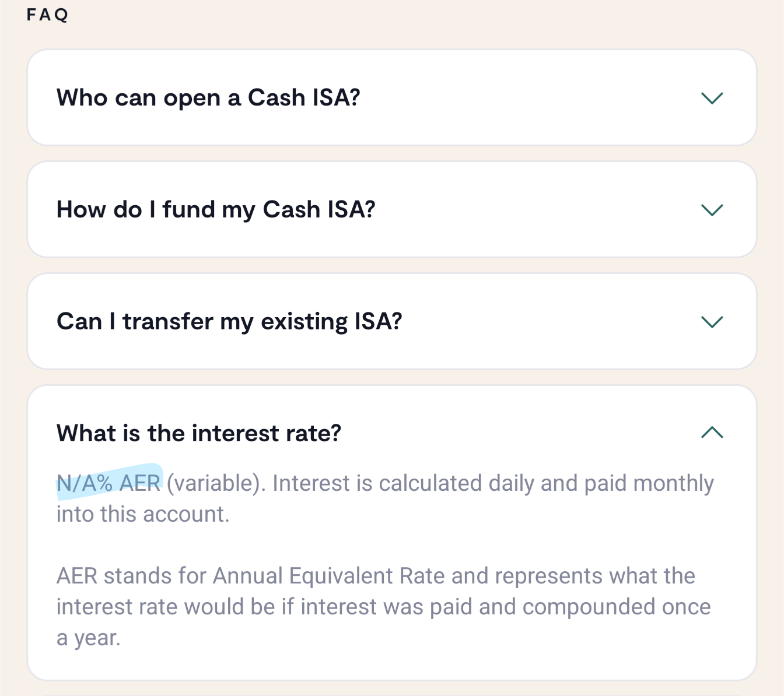
Task: Click the phrase "compounded once" in the explanation
Action: [617, 607]
